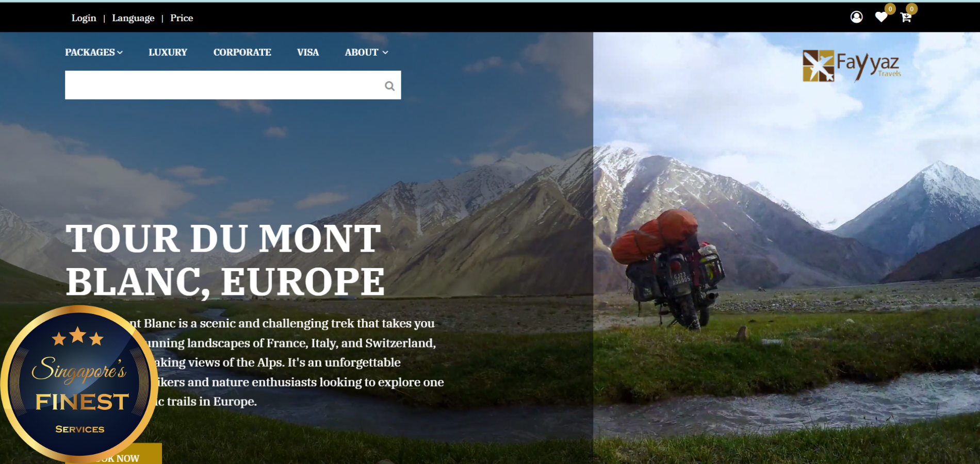Viewport: 980px width, 464px height.
Task: Expand the About dropdown menu
Action: point(366,52)
